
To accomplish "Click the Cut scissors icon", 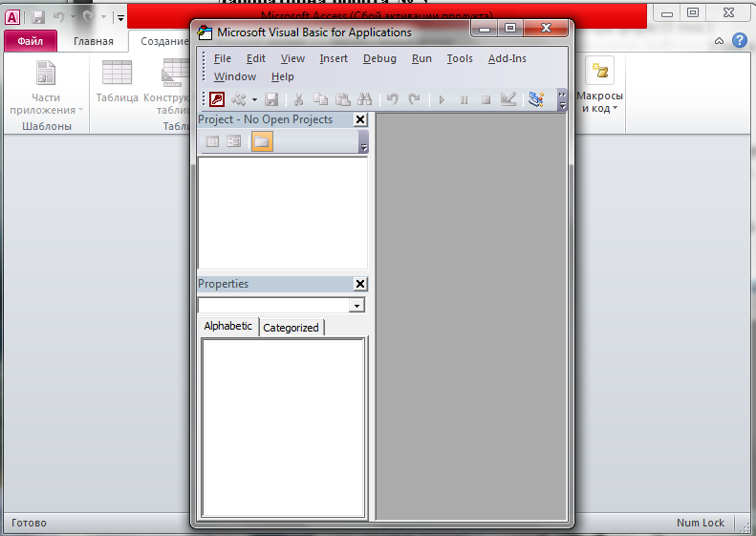I will 298,99.
